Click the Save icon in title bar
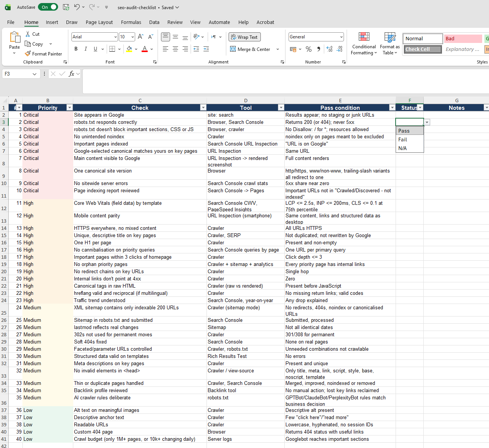The image size is (489, 448). [66, 7]
